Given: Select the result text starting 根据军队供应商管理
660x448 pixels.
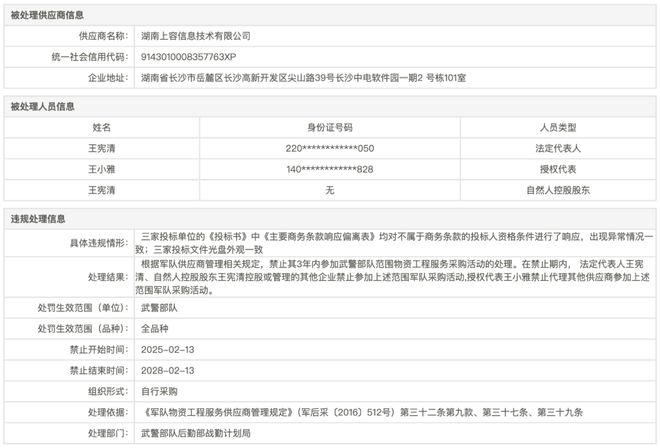Looking at the screenshot, I should tap(392, 277).
